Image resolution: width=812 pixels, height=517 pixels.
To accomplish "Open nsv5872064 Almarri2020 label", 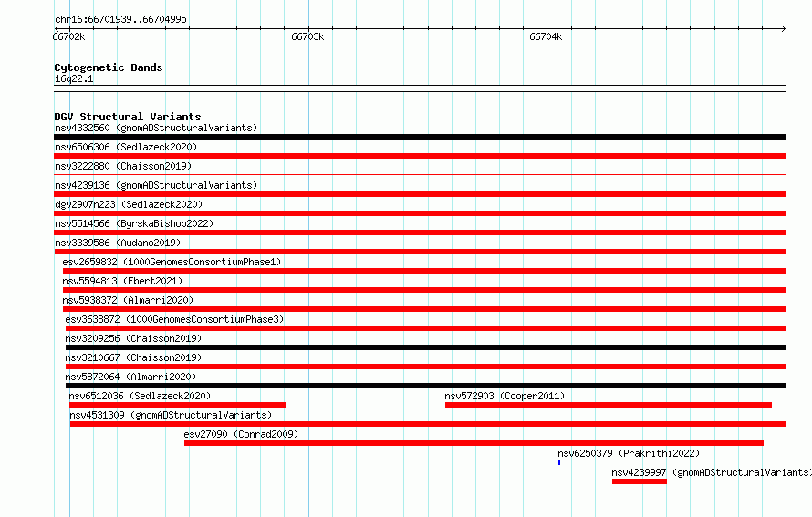I will tap(130, 377).
